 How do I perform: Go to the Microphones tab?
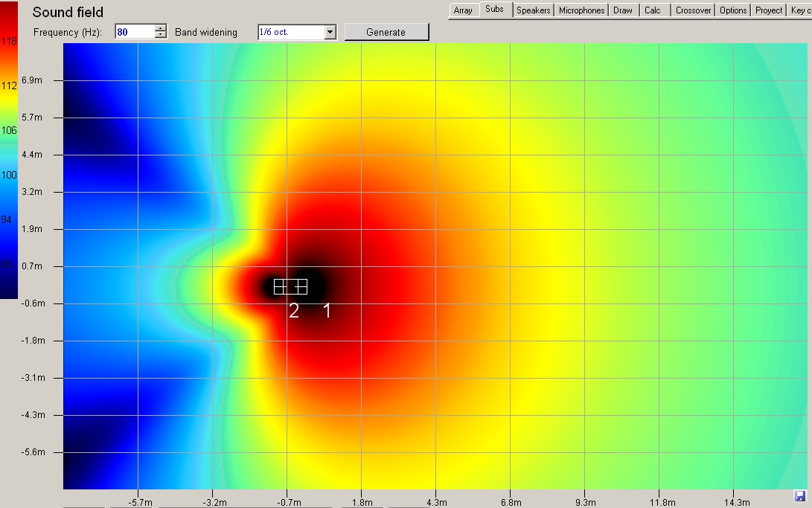(581, 10)
